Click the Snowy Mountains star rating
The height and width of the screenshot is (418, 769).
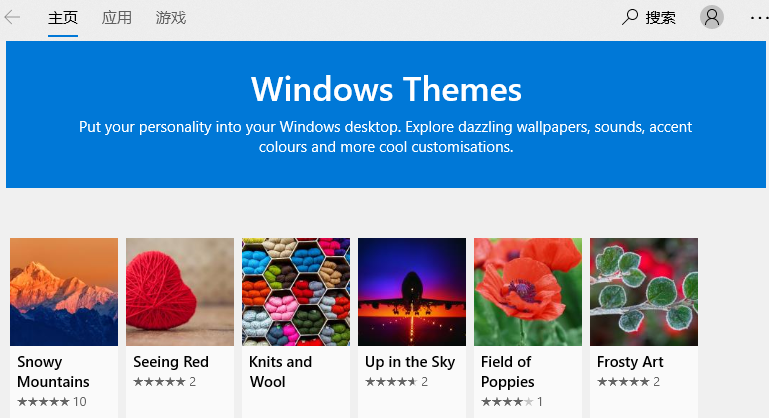pyautogui.click(x=43, y=402)
